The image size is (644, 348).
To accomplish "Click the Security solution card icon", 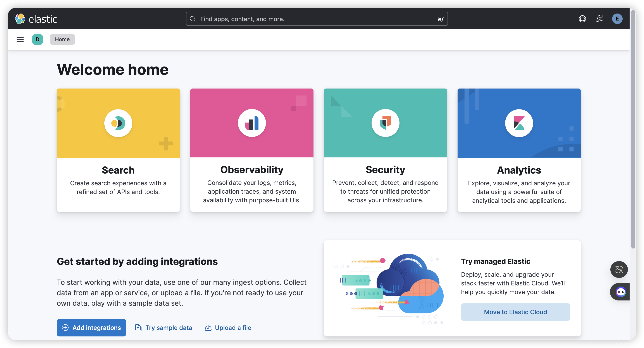I will tap(385, 123).
